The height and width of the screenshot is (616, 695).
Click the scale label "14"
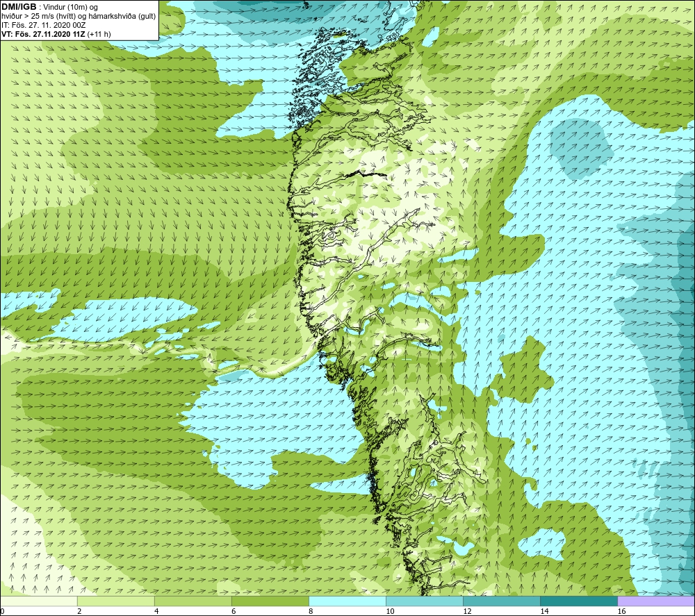coord(544,612)
